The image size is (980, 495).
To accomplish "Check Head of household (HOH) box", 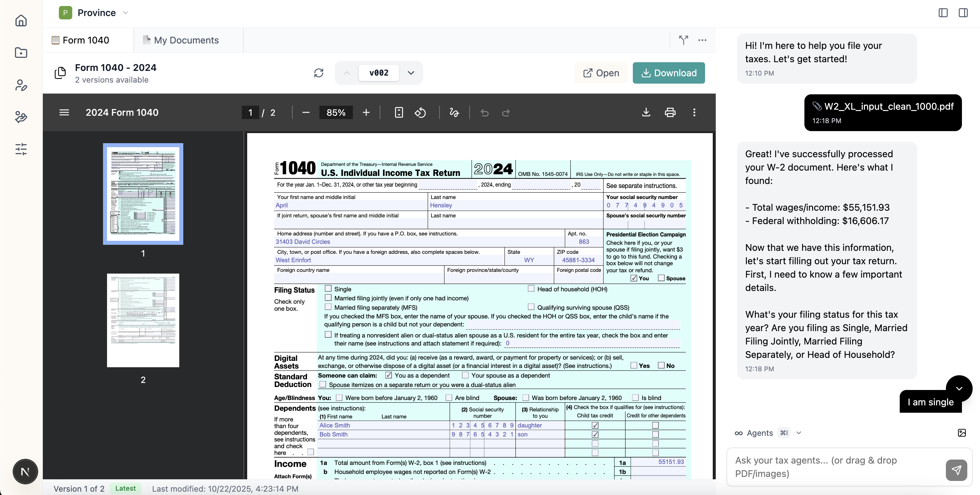I will [531, 288].
